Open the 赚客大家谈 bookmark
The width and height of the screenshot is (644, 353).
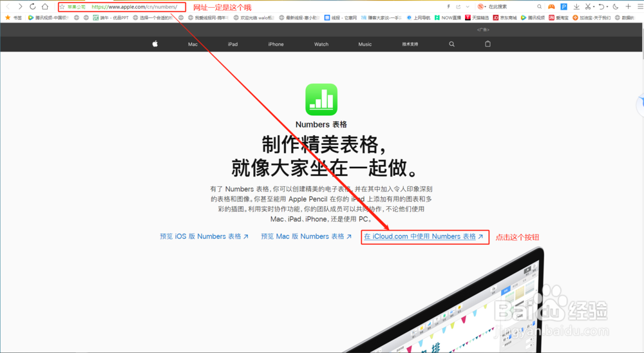(381, 17)
